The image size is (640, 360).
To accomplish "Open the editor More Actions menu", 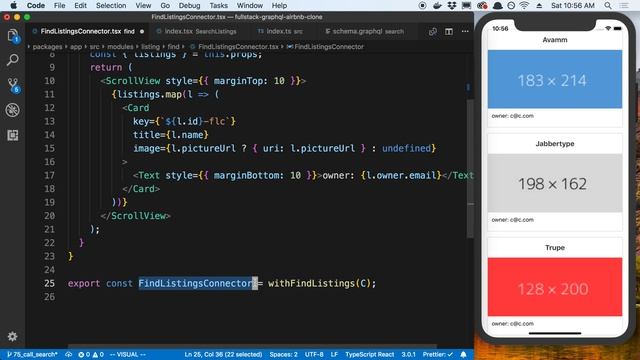I will (x=465, y=31).
